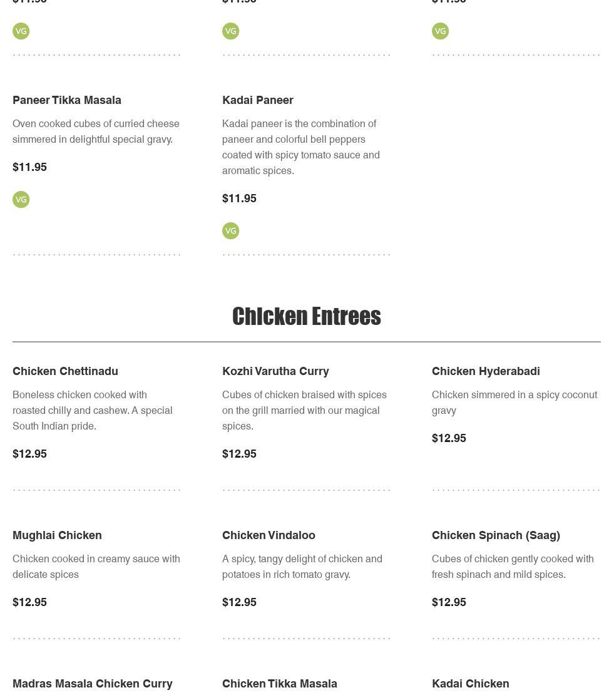This screenshot has height=700, width=604.
Task: Choose the Kadai Chicken dish title
Action: (471, 684)
